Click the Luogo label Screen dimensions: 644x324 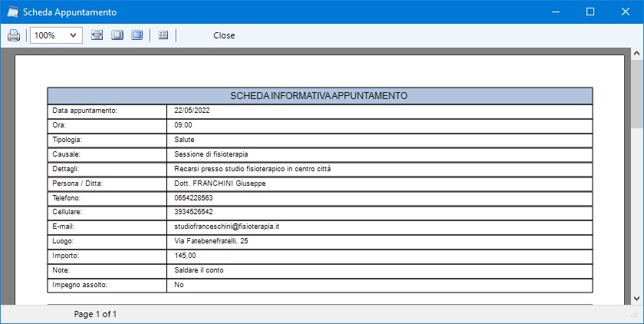tap(63, 241)
